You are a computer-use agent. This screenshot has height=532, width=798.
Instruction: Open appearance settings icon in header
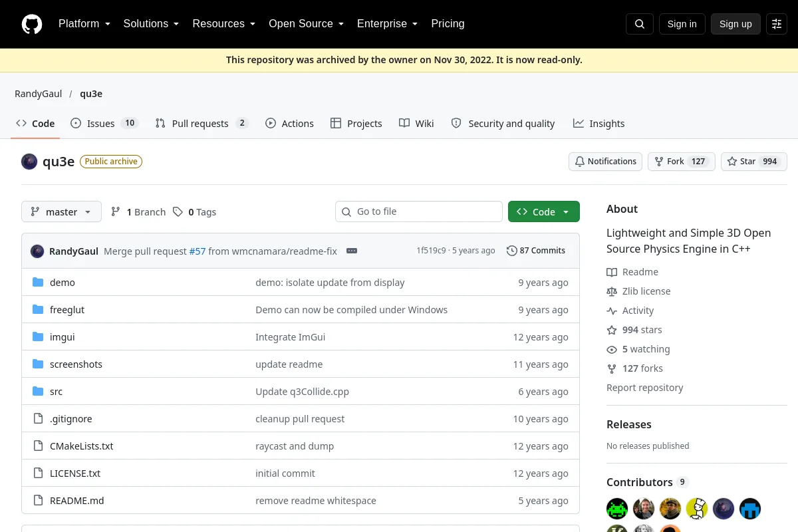777,24
